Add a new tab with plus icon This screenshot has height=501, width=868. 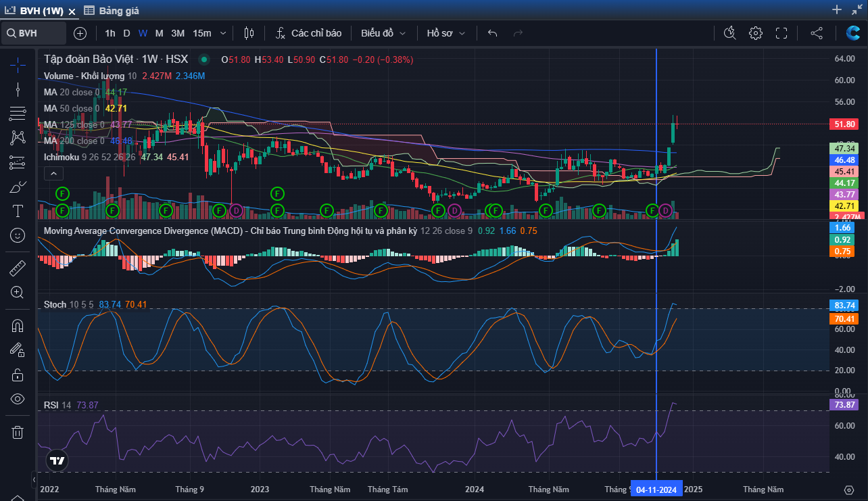pos(837,9)
